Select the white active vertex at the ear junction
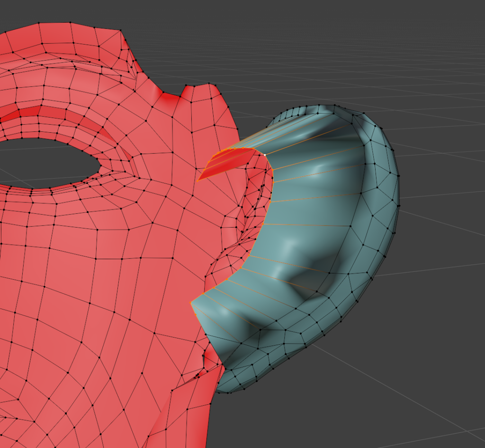This screenshot has height=448, width=485. pos(264,155)
